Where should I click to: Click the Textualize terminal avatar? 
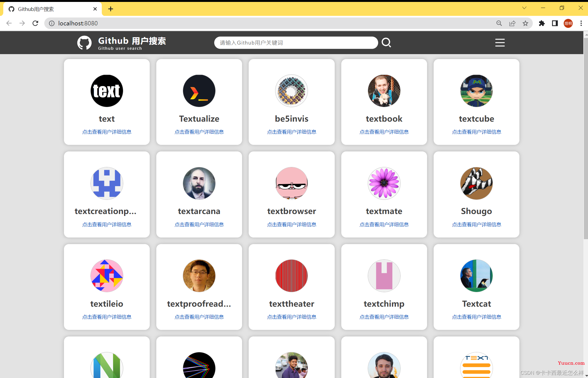[x=199, y=91]
